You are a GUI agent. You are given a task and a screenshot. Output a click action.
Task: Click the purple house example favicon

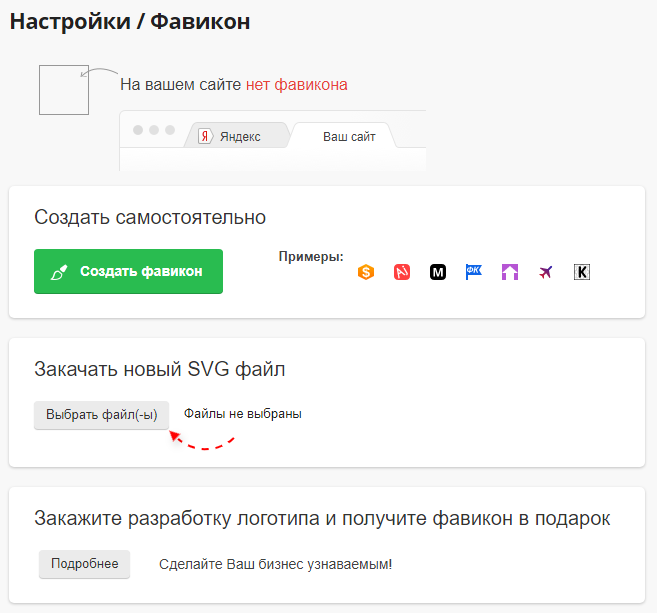point(510,272)
